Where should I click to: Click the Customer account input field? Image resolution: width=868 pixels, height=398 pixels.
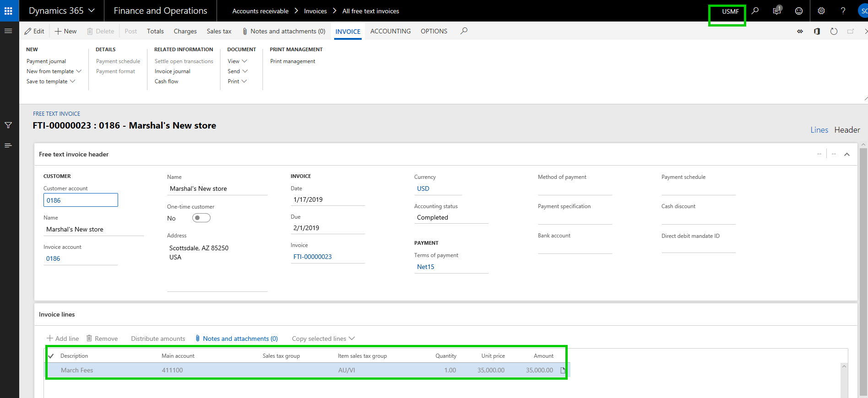click(81, 200)
